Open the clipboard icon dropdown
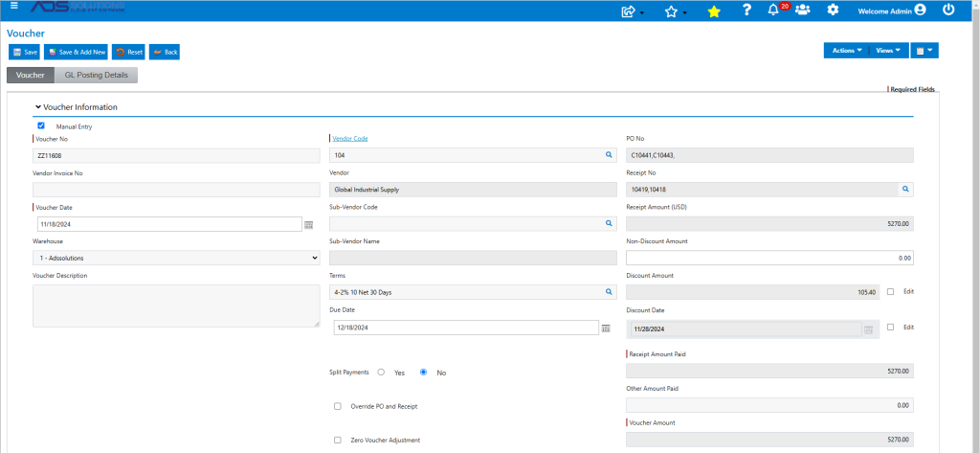Screen dimensions: 980x453 [924, 50]
